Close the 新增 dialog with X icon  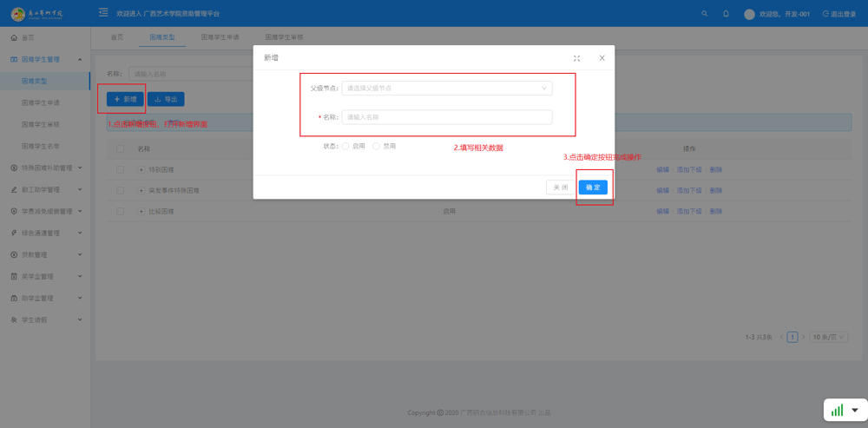coord(602,58)
